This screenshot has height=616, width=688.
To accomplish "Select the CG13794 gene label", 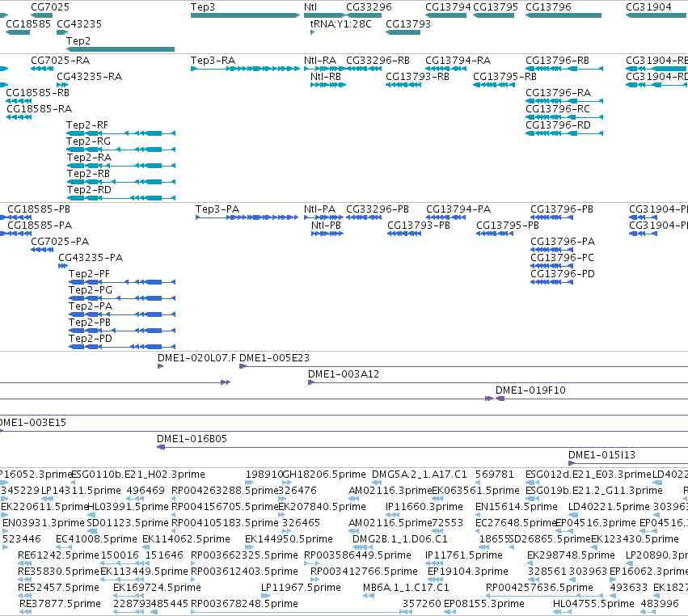I will point(448,7).
